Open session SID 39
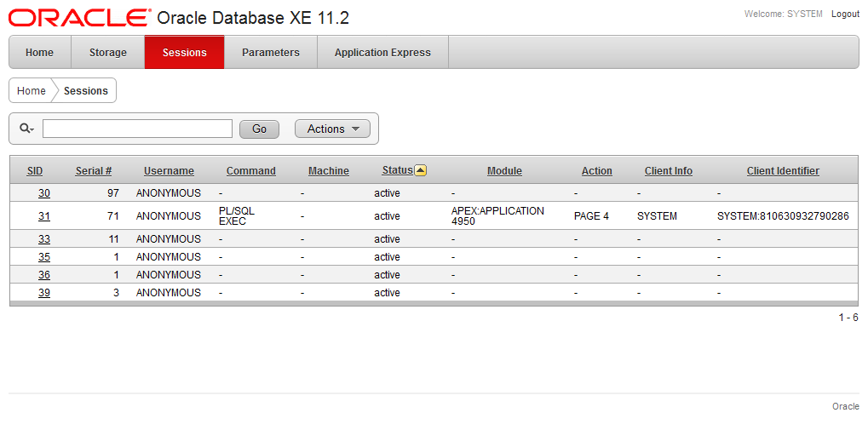The height and width of the screenshot is (430, 868). [44, 292]
